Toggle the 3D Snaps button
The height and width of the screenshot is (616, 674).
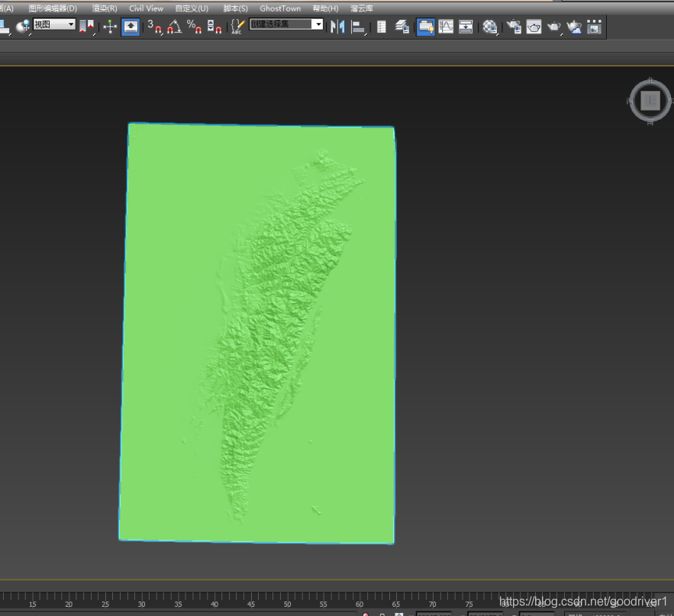(154, 27)
